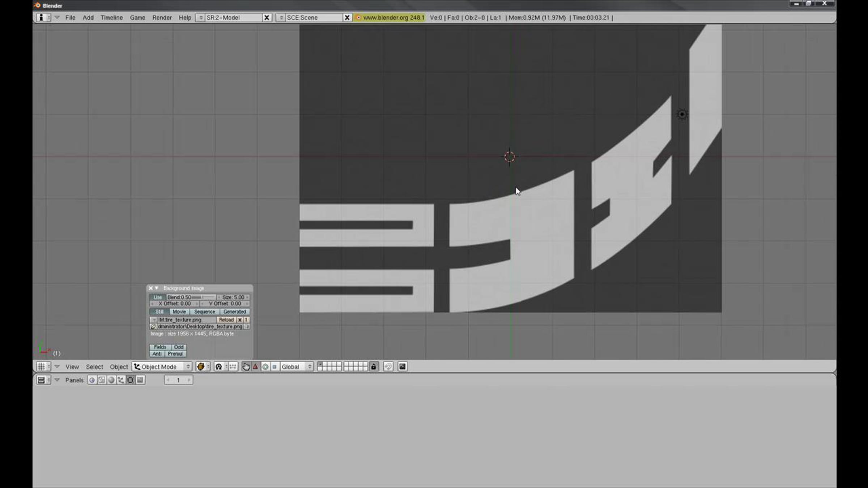Lock layers to scene padlock icon
868x488 pixels.
[374, 367]
